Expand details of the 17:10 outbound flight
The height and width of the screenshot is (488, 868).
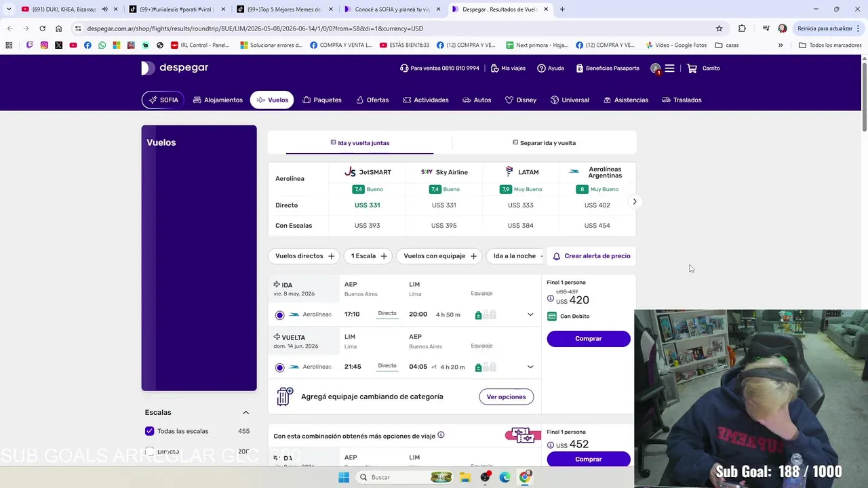tap(530, 314)
